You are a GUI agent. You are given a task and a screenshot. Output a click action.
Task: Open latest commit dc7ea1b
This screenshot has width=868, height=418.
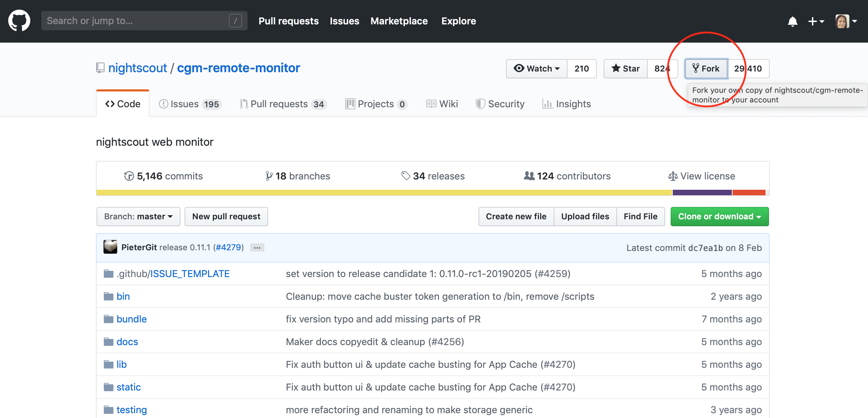pyautogui.click(x=705, y=248)
